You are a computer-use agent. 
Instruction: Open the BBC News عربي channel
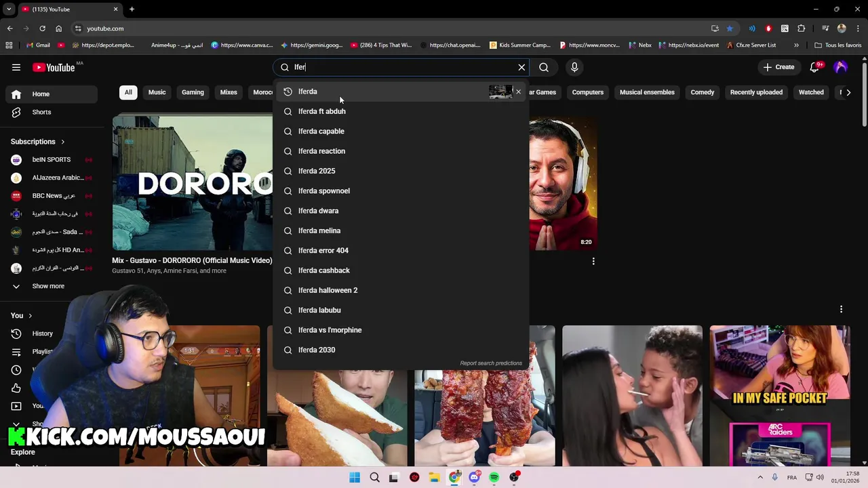point(51,196)
